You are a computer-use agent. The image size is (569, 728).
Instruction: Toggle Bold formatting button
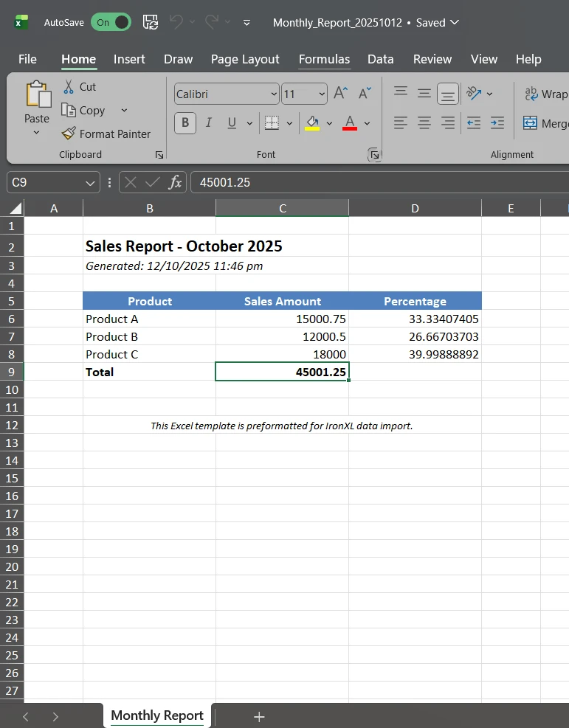(185, 122)
